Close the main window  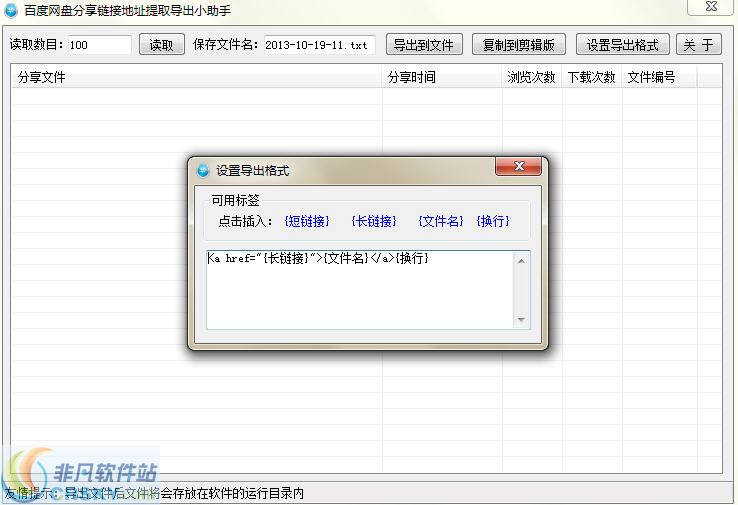[x=711, y=7]
